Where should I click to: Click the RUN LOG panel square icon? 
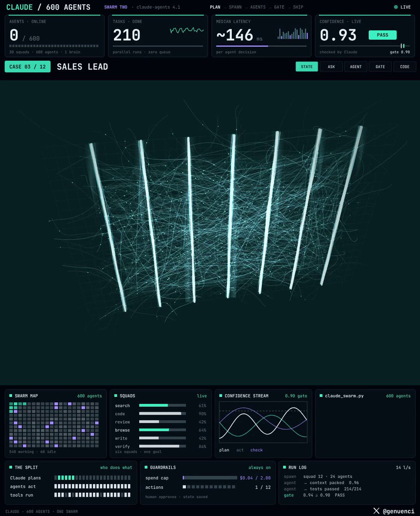click(x=285, y=467)
